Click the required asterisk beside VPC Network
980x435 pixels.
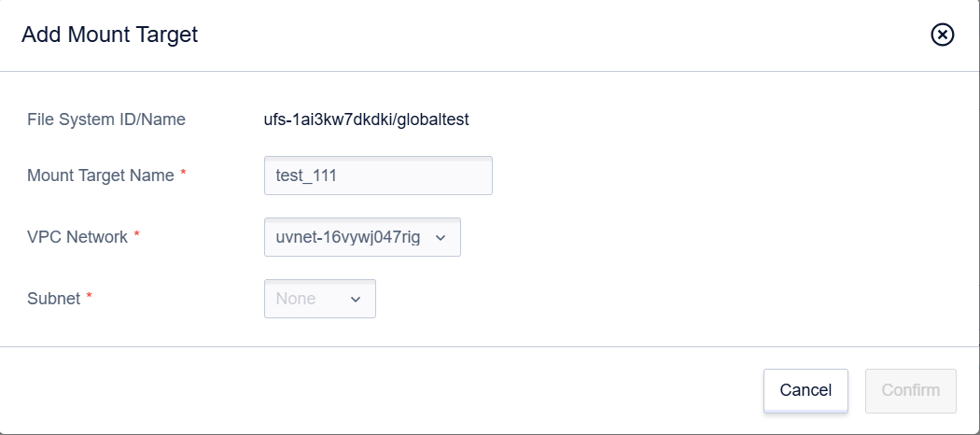[137, 235]
